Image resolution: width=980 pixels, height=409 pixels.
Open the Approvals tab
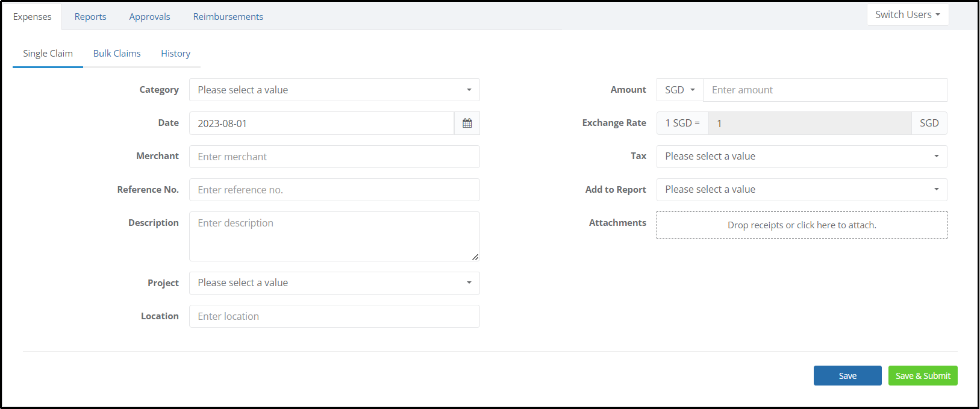point(149,17)
